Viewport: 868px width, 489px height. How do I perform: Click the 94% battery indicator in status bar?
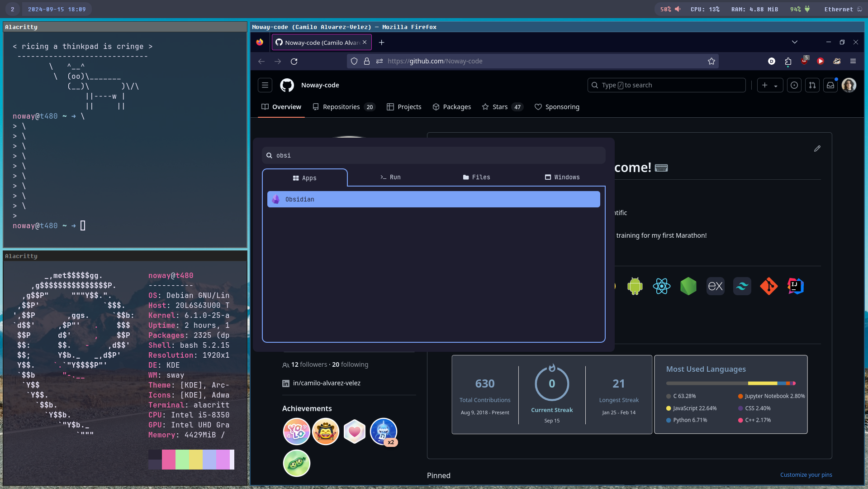coord(800,9)
